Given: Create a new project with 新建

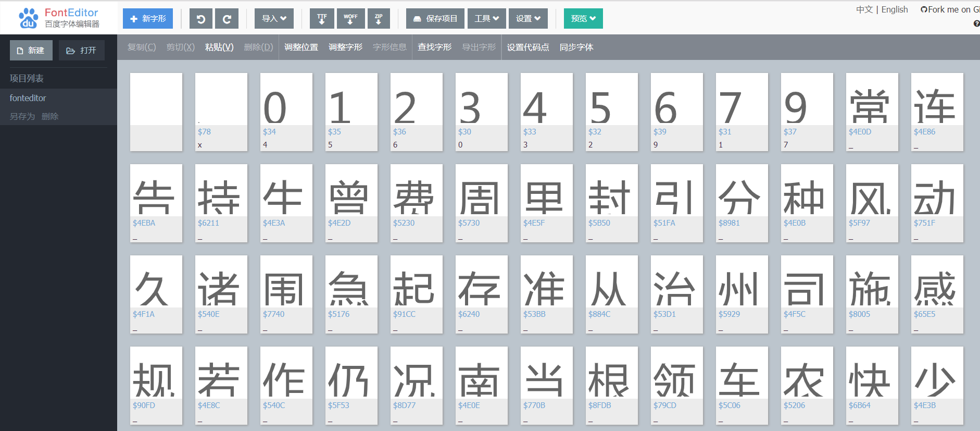Looking at the screenshot, I should pos(31,51).
